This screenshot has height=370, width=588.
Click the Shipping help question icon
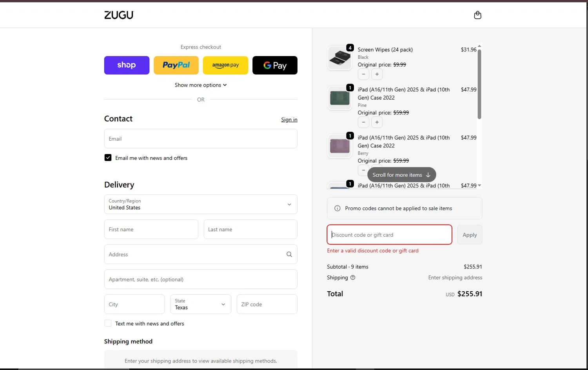coord(353,277)
